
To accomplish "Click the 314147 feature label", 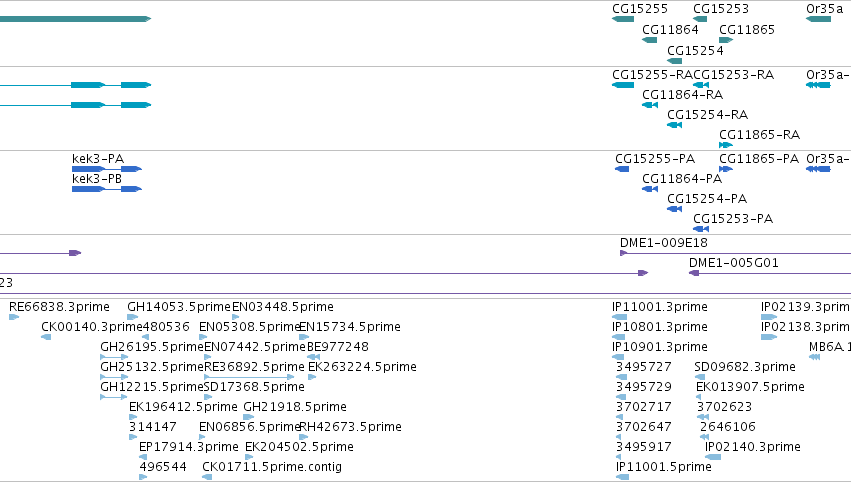I will pos(153,427).
